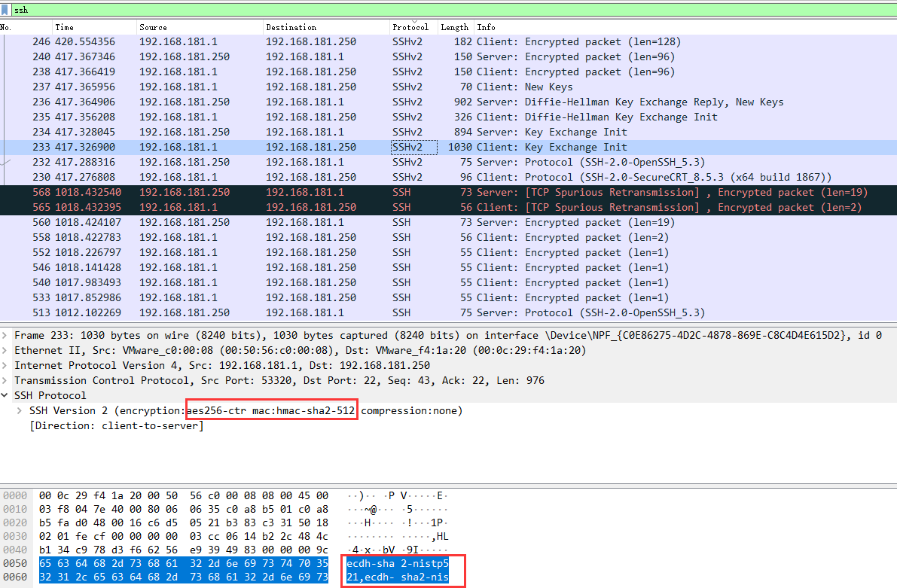897x588 pixels.
Task: Click the display filter bookmark icon
Action: [5, 10]
